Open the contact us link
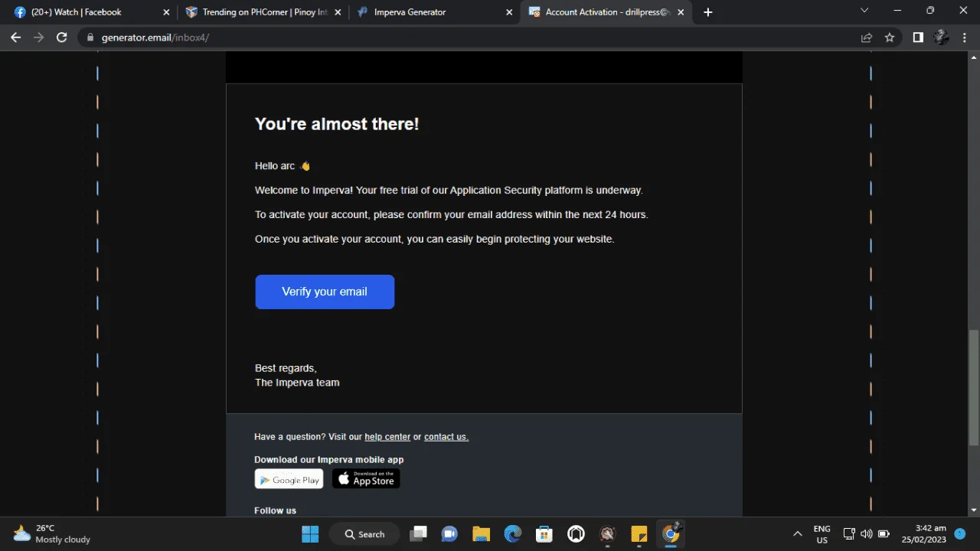Viewport: 980px width, 551px height. pos(446,437)
